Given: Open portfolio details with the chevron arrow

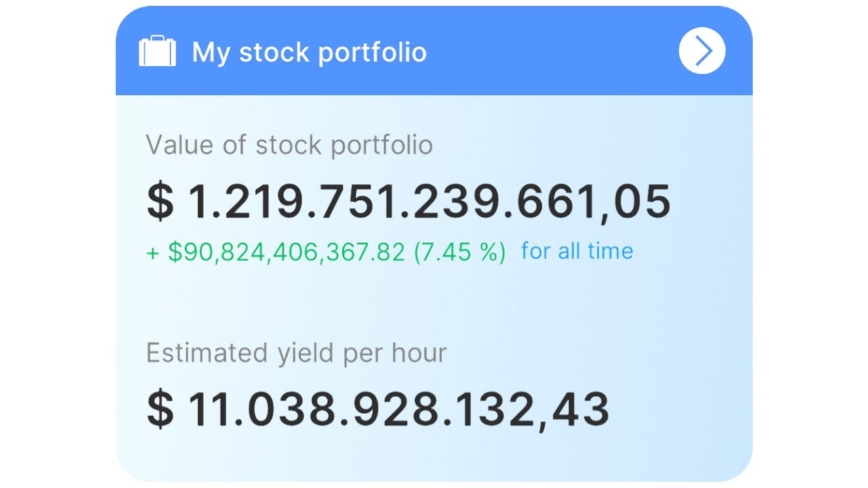Looking at the screenshot, I should 702,51.
